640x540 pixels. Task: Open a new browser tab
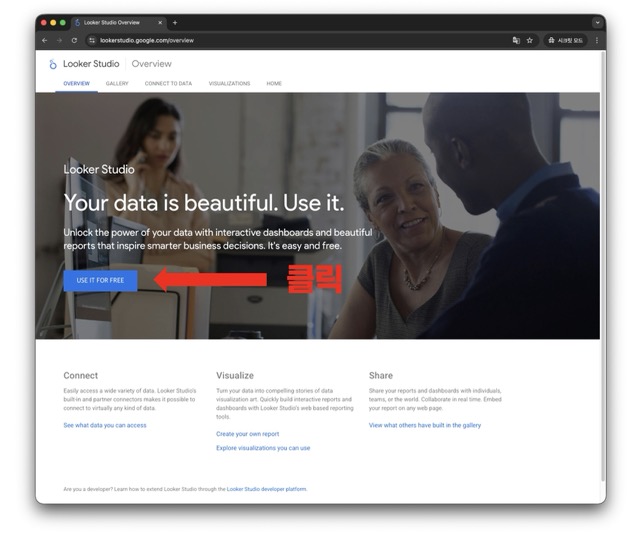point(175,23)
